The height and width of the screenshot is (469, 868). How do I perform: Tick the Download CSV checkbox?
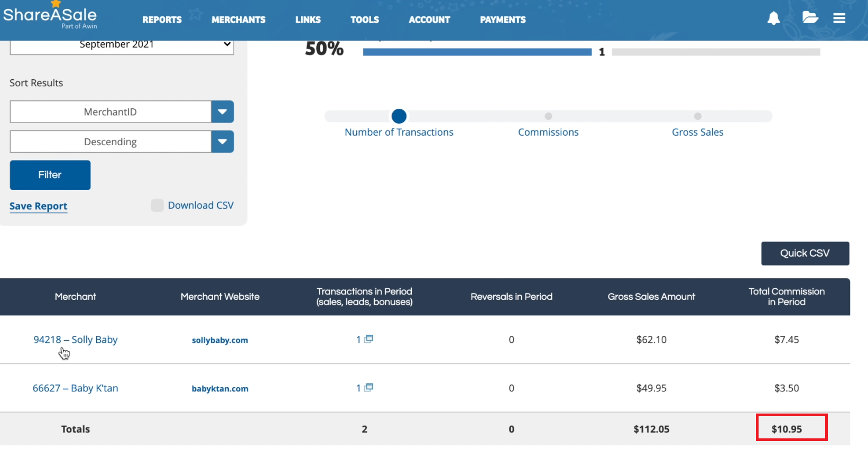point(157,205)
